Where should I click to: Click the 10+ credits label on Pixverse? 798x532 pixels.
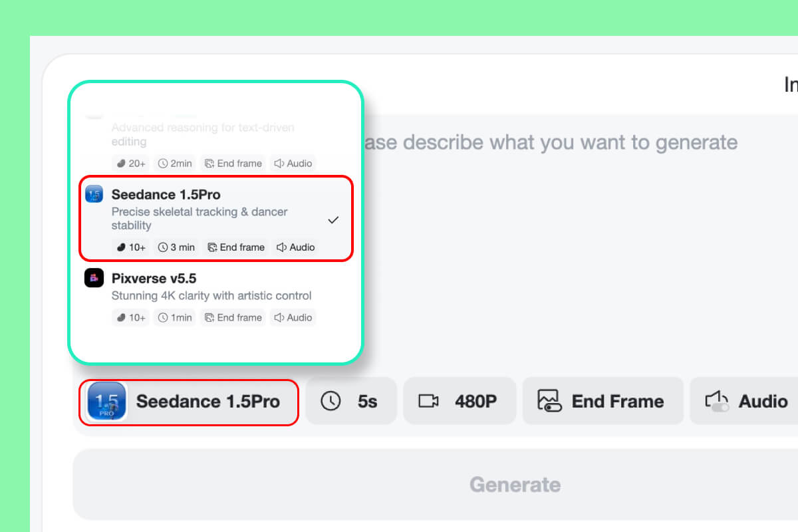pyautogui.click(x=130, y=317)
